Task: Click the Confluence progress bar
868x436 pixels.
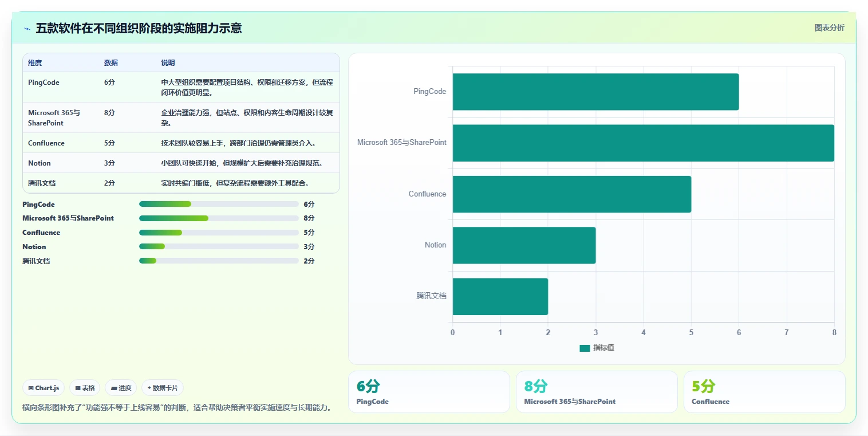Action: pyautogui.click(x=219, y=233)
